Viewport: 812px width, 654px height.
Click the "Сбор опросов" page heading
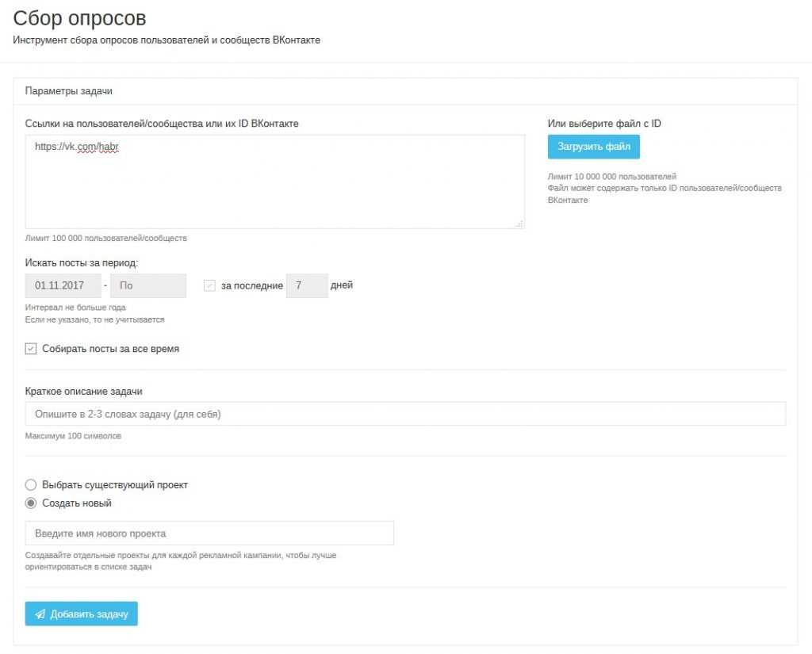click(79, 18)
